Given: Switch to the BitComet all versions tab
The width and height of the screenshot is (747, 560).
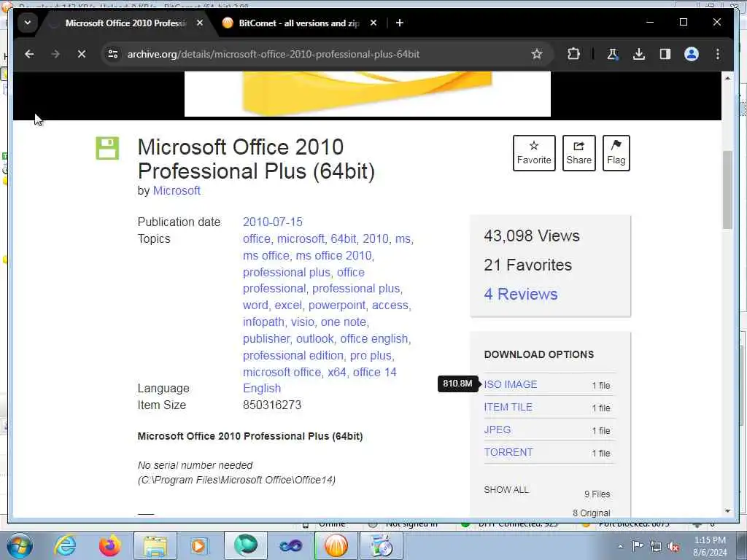Looking at the screenshot, I should (298, 23).
